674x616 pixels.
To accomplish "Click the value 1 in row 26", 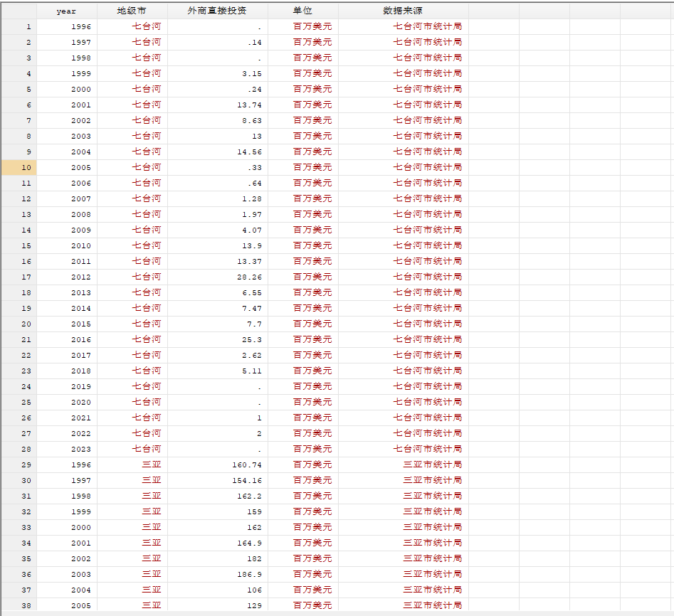I will coord(259,418).
